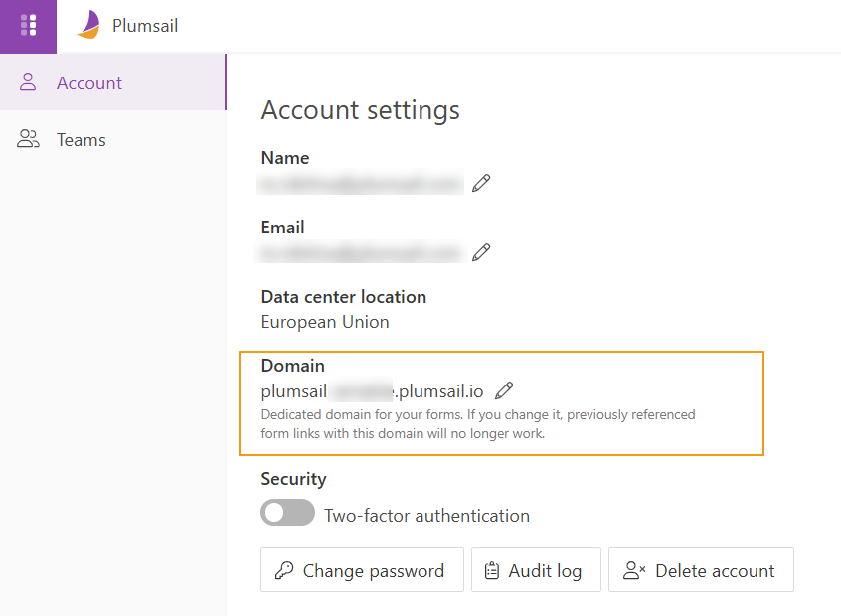The width and height of the screenshot is (841, 616).
Task: Click the key icon in Change password
Action: click(284, 571)
